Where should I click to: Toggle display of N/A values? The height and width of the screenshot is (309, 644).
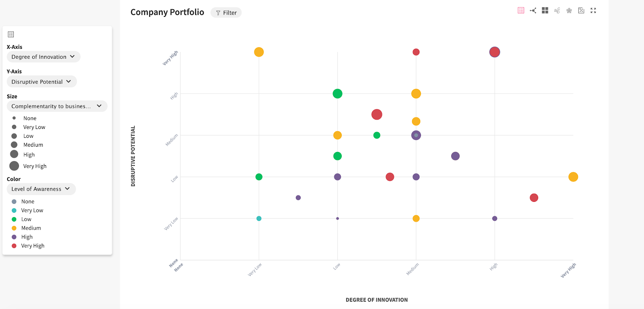(x=581, y=10)
